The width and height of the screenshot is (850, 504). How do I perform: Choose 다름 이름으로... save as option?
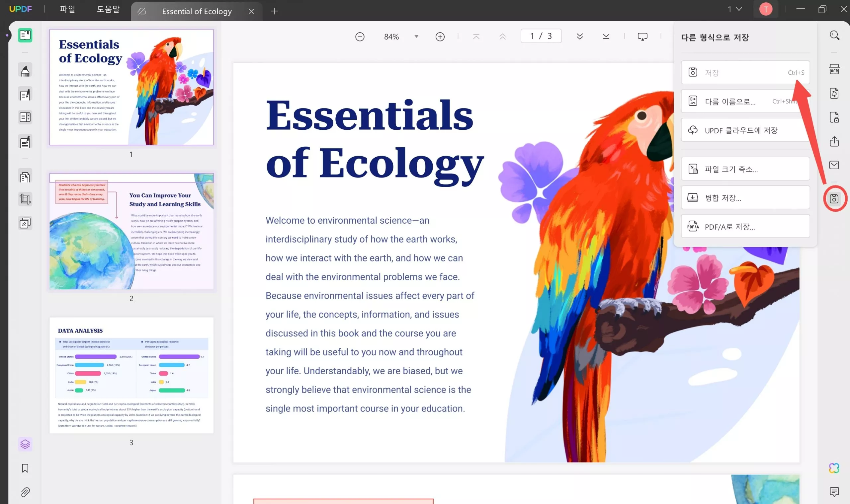tap(745, 101)
